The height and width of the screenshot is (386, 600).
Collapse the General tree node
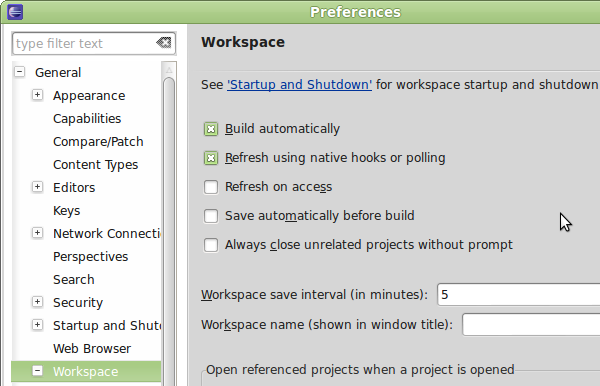point(20,72)
